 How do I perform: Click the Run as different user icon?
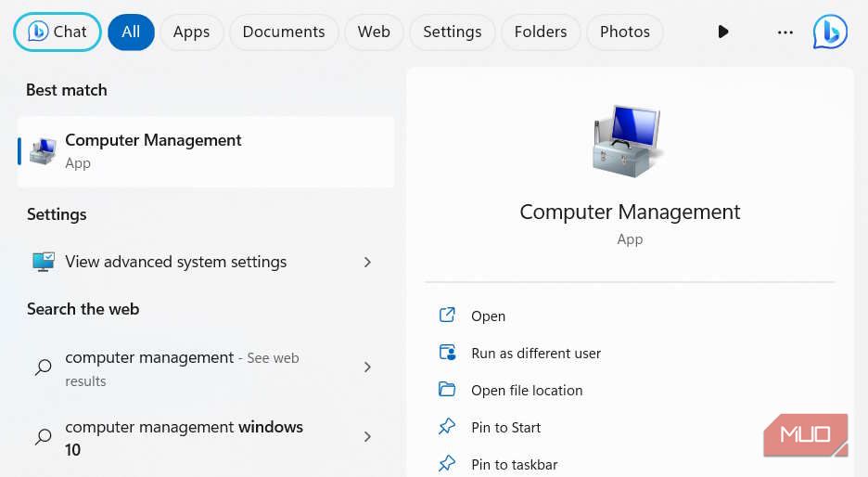point(447,353)
